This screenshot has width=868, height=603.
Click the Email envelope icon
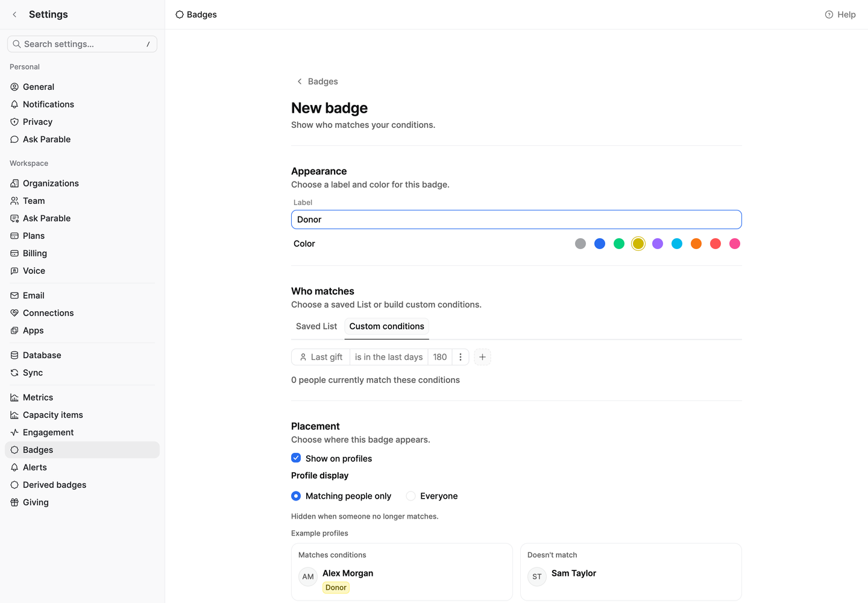click(x=14, y=295)
